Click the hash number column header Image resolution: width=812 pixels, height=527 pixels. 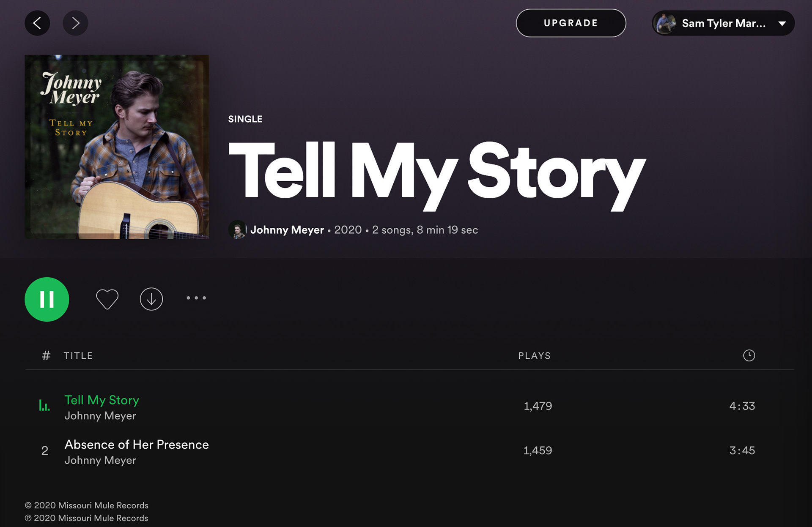pos(46,355)
